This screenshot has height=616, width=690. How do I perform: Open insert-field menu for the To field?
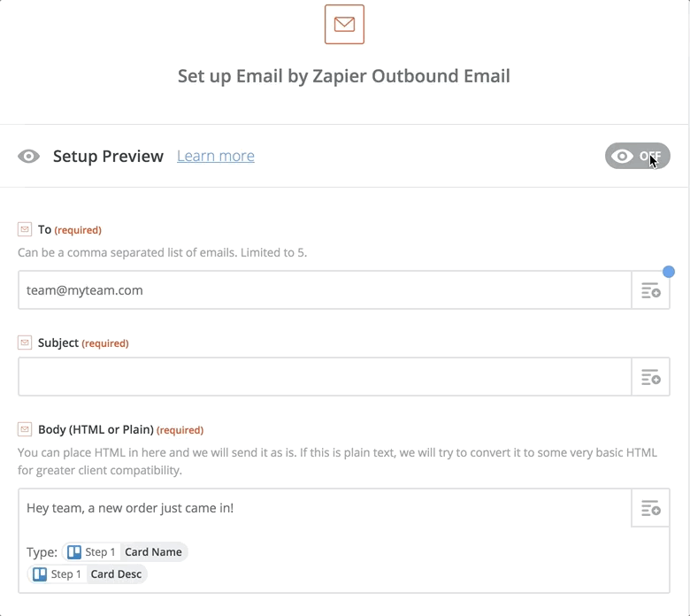pos(650,290)
